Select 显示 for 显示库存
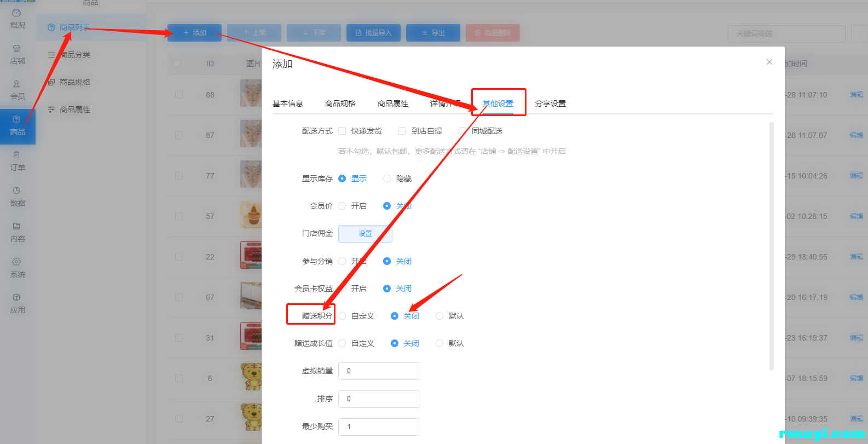Image resolution: width=868 pixels, height=444 pixels. [342, 178]
